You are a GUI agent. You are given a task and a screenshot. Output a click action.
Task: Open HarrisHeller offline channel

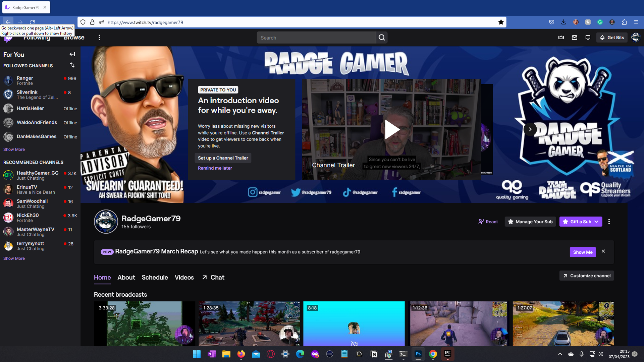(x=40, y=109)
